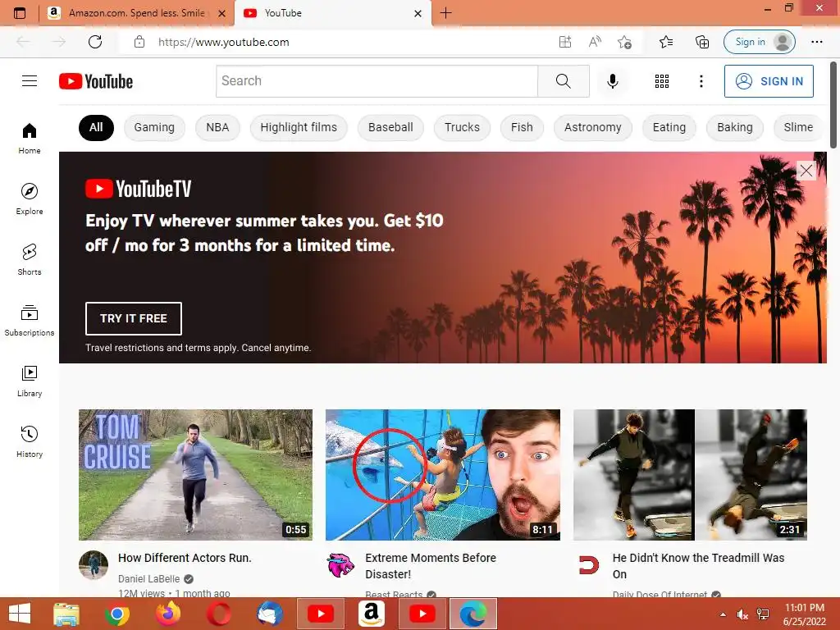This screenshot has height=630, width=840.
Task: Select the Slime filter chip
Action: point(798,127)
